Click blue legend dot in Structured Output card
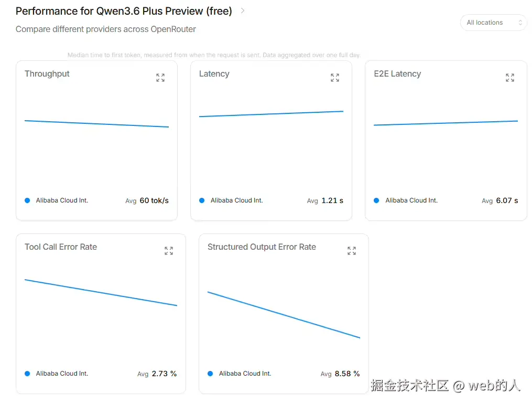 click(x=210, y=374)
